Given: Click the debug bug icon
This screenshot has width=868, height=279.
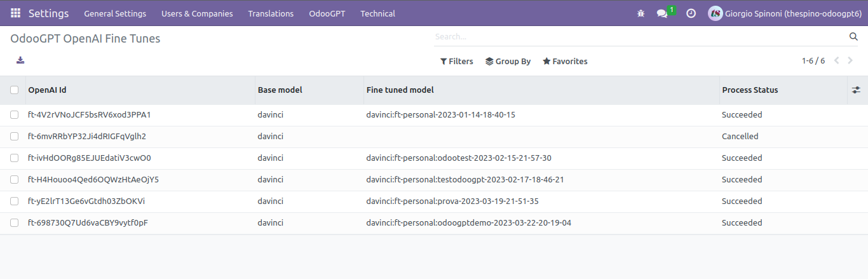Looking at the screenshot, I should coord(641,13).
